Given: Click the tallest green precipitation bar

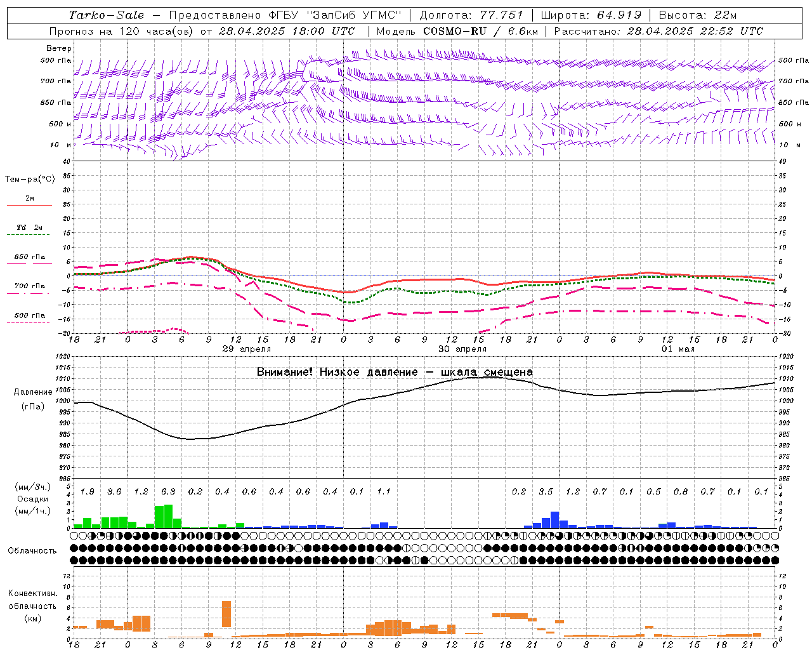Looking at the screenshot, I should click(x=168, y=517).
